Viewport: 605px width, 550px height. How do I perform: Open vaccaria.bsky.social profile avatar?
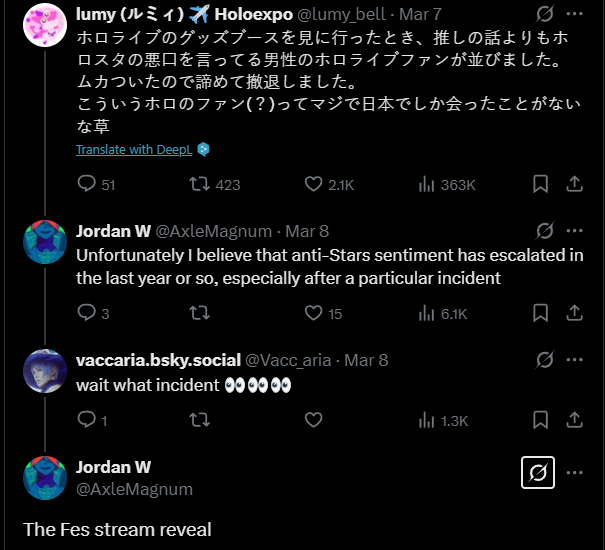(45, 370)
